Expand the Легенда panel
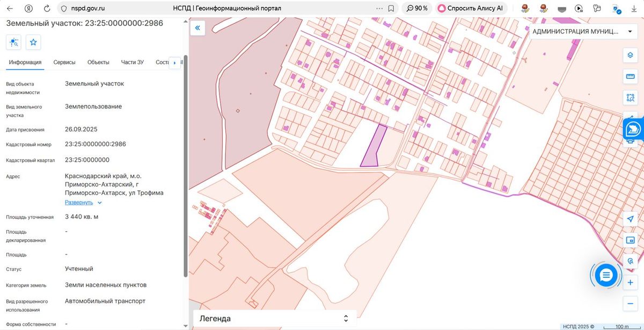 [274, 319]
